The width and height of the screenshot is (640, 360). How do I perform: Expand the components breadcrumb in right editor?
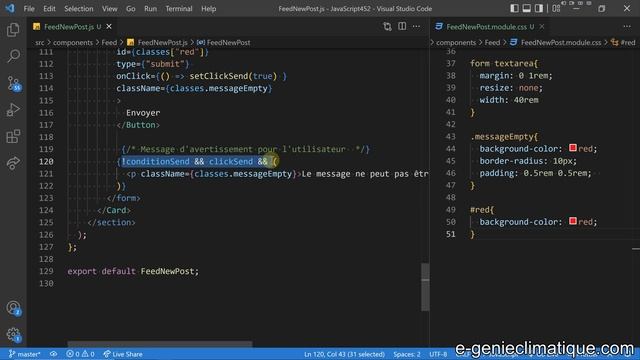pyautogui.click(x=456, y=42)
